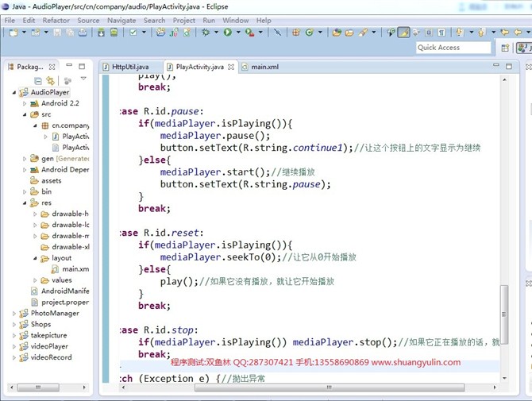Toggle the Java editor breadcrumb button
Screen dimensions: 532x401
pyautogui.click(x=391, y=33)
